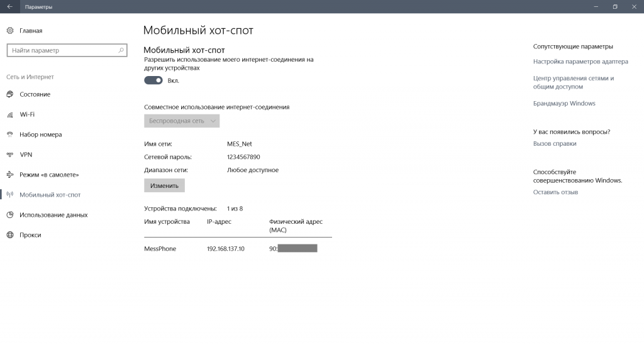The image size is (644, 345).
Task: Click the mobile hotspot antenna icon
Action: point(10,194)
